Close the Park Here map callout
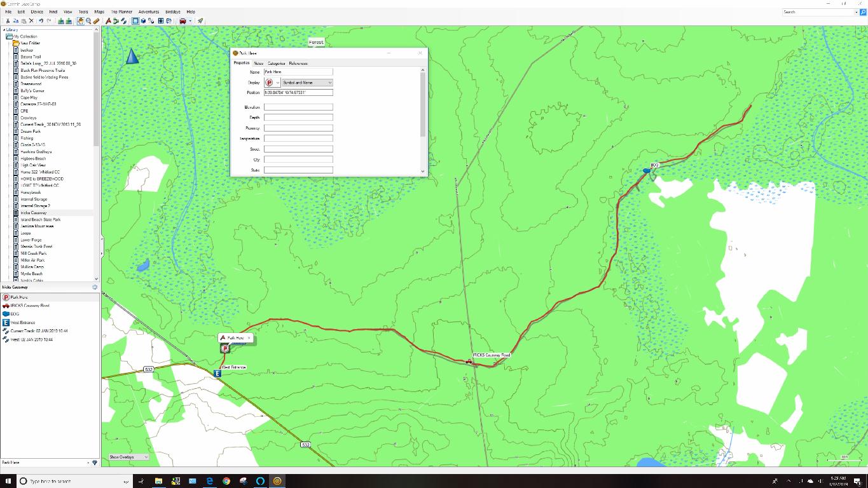Screen dimensions: 868x488 tap(249, 338)
